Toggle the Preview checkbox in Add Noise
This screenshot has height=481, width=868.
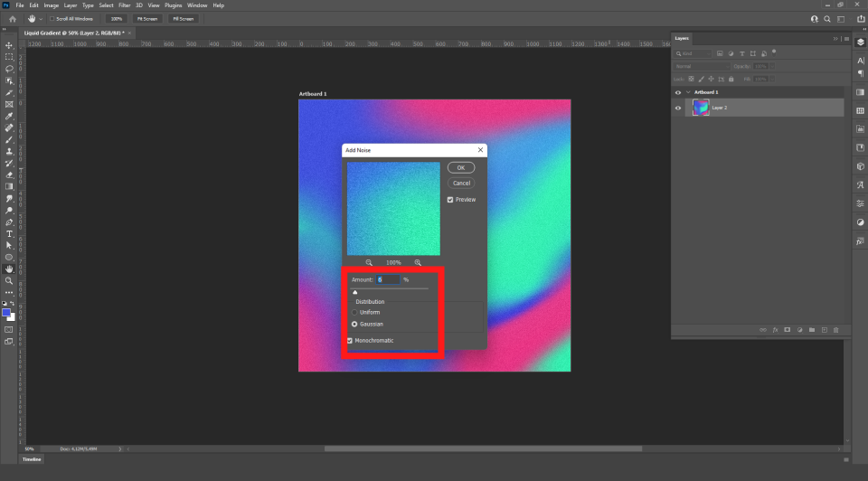pyautogui.click(x=450, y=200)
